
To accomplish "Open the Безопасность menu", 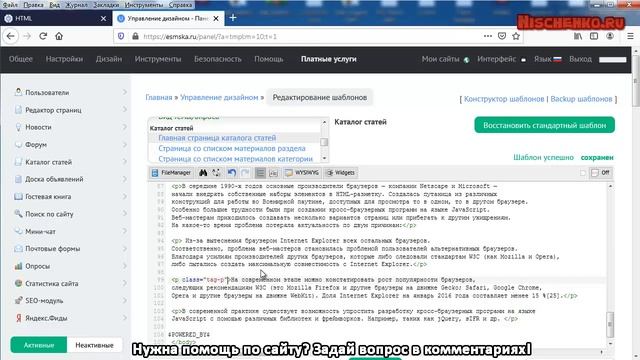I will pyautogui.click(x=218, y=59).
